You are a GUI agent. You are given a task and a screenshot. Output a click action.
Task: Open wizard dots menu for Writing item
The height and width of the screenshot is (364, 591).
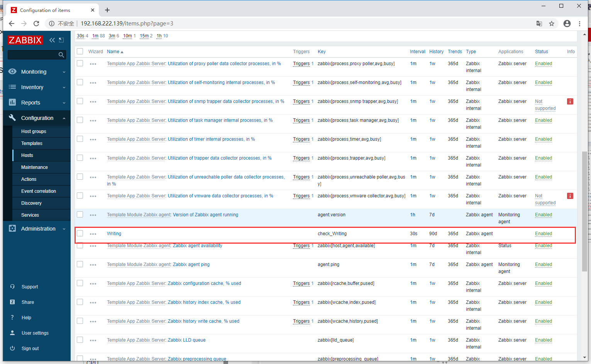(93, 234)
